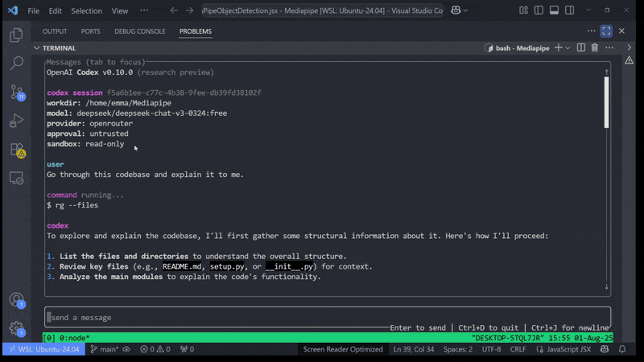Click the messages scroll down arrow
Image resolution: width=644 pixels, height=362 pixels.
coord(607,287)
